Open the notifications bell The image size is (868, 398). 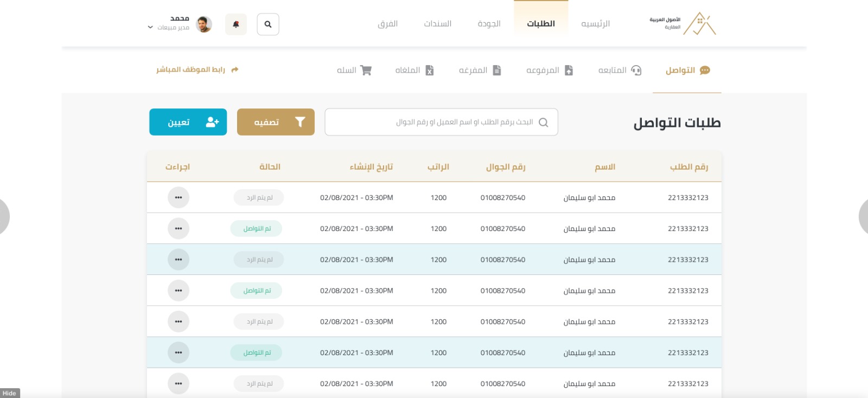click(x=236, y=24)
